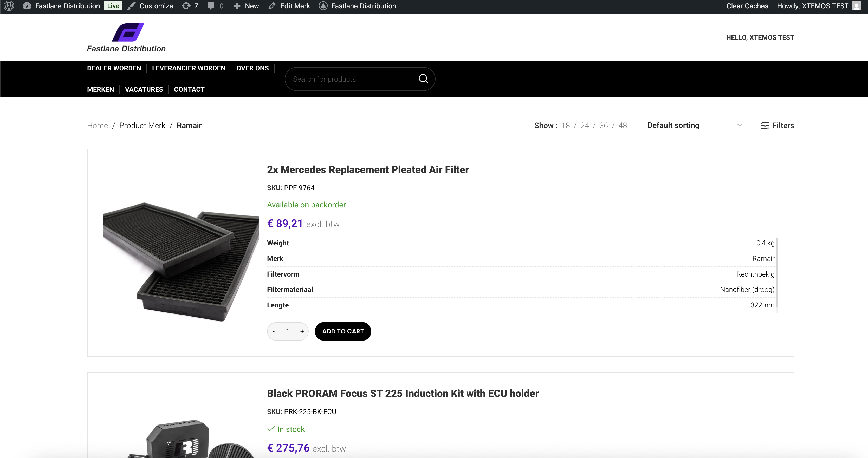Click the attributes table scrollbar
Viewport: 868px width, 458px height.
click(777, 274)
